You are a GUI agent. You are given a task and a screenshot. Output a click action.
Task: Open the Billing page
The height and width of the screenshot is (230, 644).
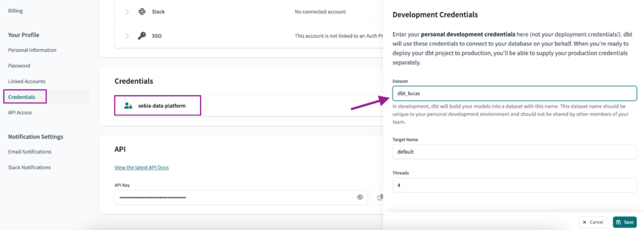[x=15, y=11]
